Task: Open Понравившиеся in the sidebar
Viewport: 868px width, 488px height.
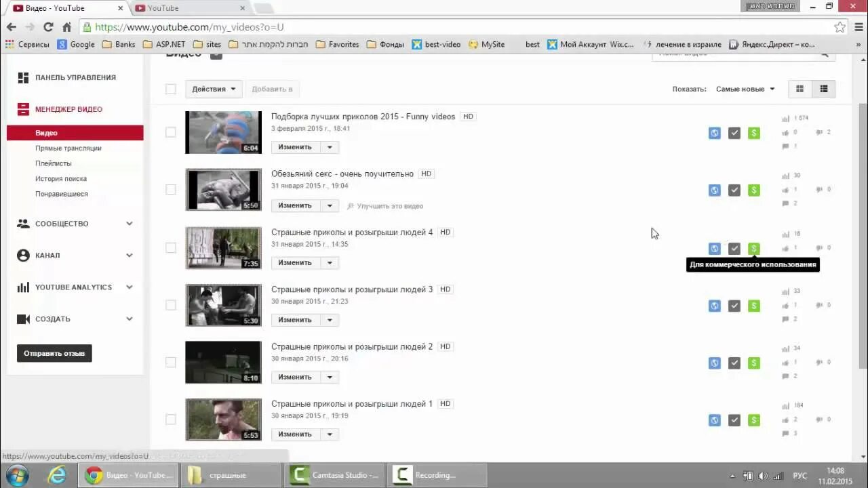Action: tap(62, 194)
